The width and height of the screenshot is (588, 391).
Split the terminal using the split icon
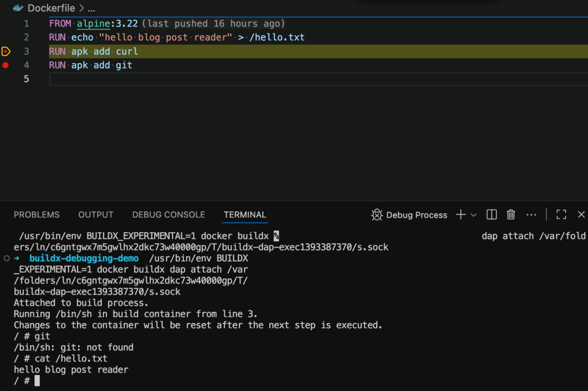point(491,215)
